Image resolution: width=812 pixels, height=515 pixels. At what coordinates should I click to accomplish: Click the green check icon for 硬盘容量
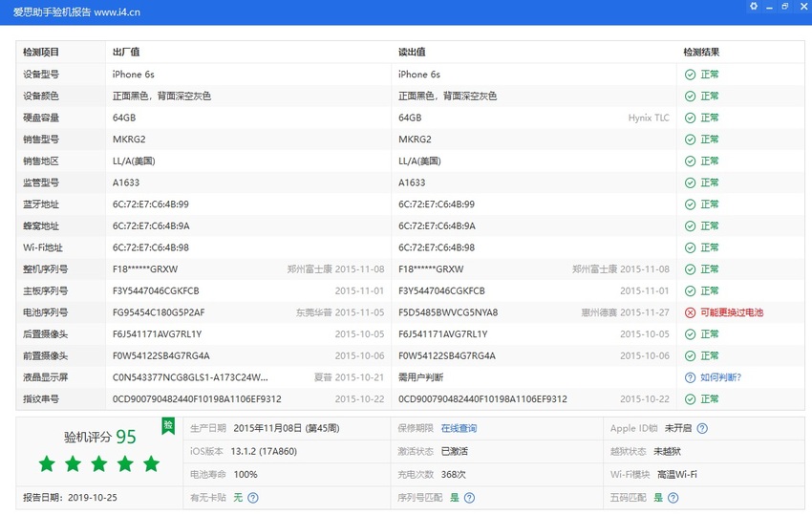[x=690, y=118]
